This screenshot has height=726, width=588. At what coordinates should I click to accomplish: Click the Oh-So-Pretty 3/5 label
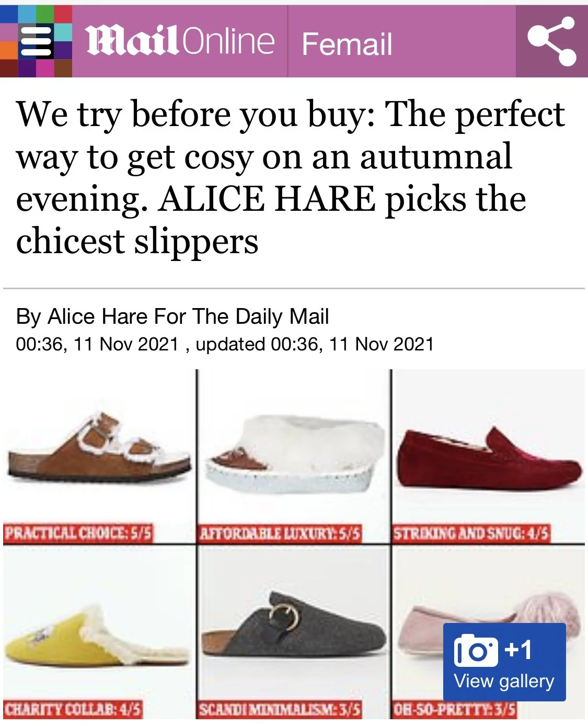click(455, 709)
